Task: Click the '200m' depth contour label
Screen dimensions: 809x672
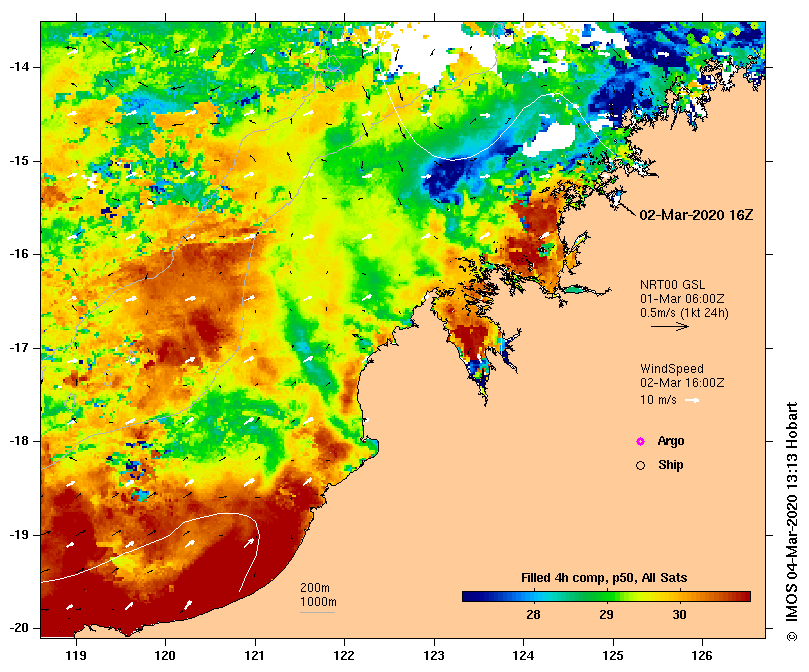Action: click(315, 588)
